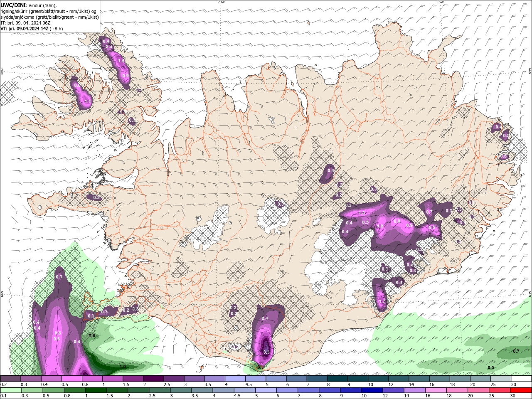The image size is (532, 399).
Task: Click the "25" label in the upper legend
Action: click(493, 384)
